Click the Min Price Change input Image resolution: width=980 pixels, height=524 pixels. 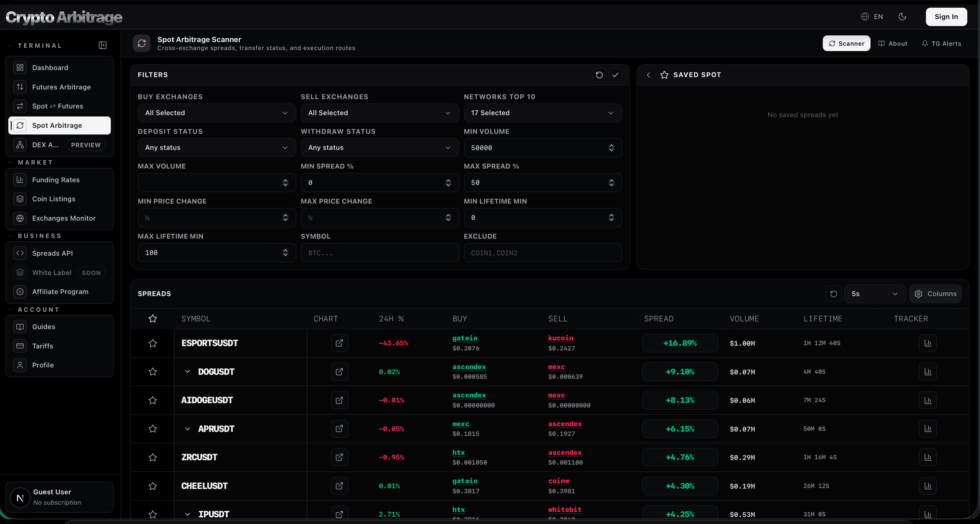point(217,218)
